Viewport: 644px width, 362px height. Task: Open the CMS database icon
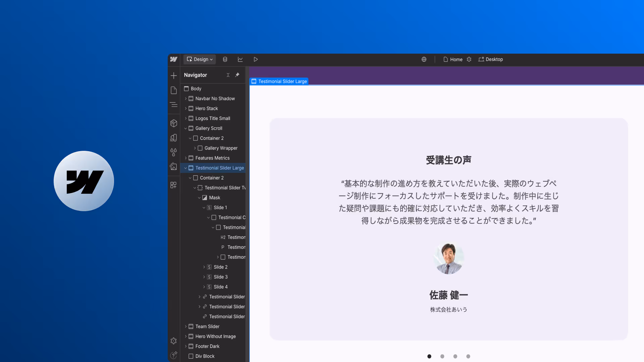point(225,59)
